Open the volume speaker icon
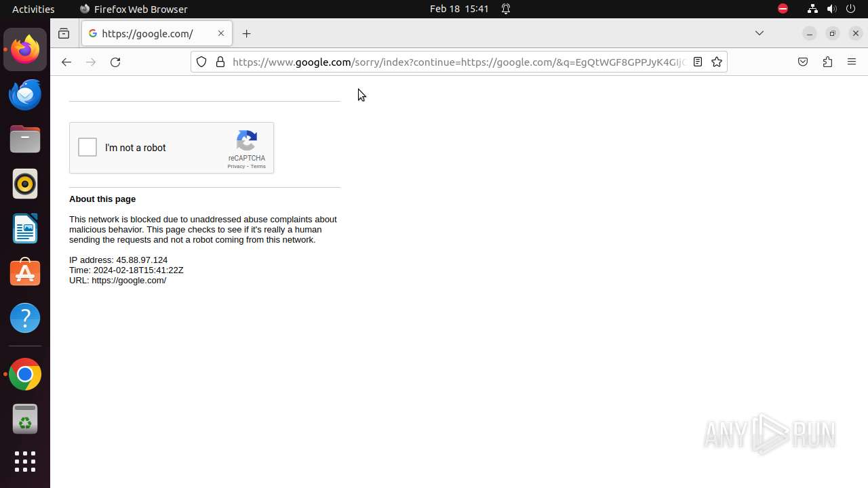 click(x=832, y=9)
